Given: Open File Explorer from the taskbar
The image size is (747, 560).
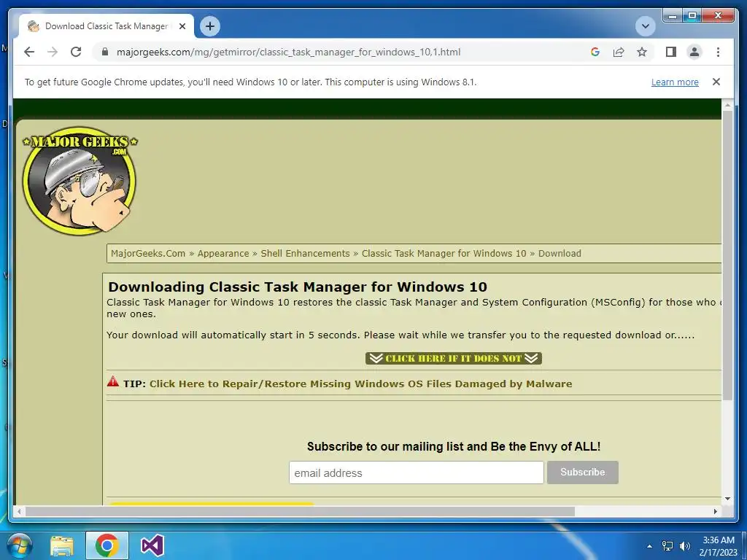Looking at the screenshot, I should (62, 545).
